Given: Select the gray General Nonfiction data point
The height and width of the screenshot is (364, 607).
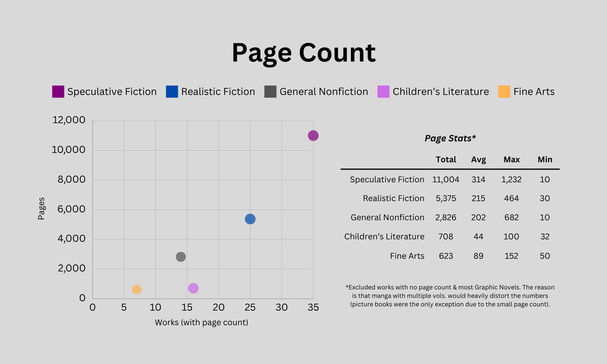Looking at the screenshot, I should click(180, 257).
